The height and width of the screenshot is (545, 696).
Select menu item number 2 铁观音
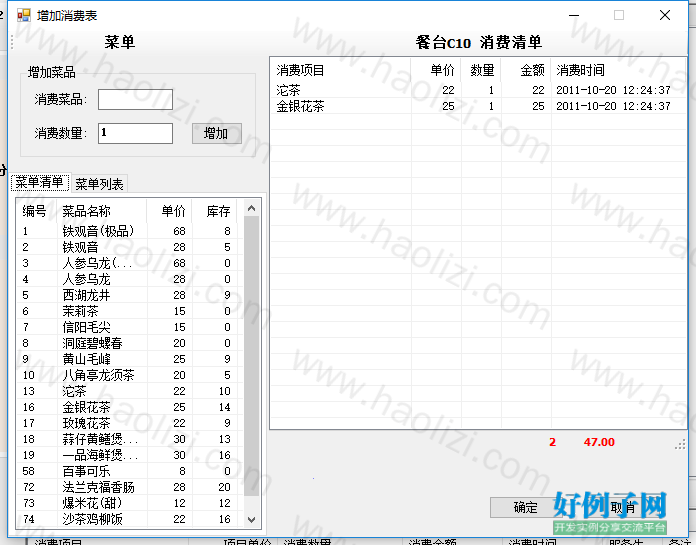pyautogui.click(x=130, y=247)
